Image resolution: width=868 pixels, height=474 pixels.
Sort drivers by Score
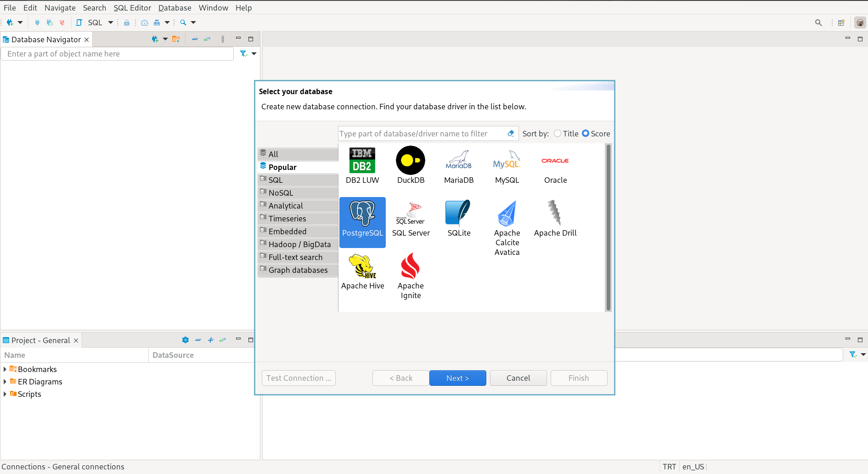tap(596, 134)
